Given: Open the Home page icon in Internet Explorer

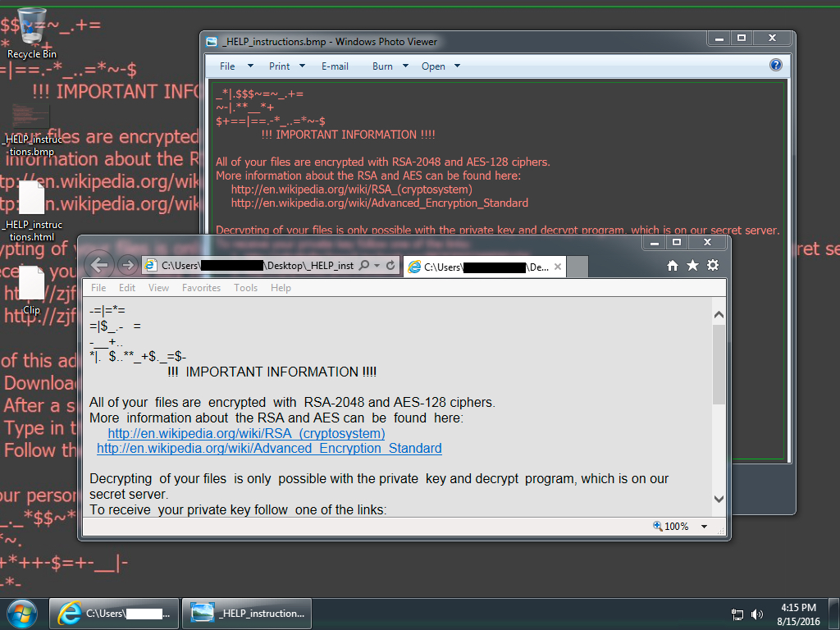Looking at the screenshot, I should [x=673, y=265].
